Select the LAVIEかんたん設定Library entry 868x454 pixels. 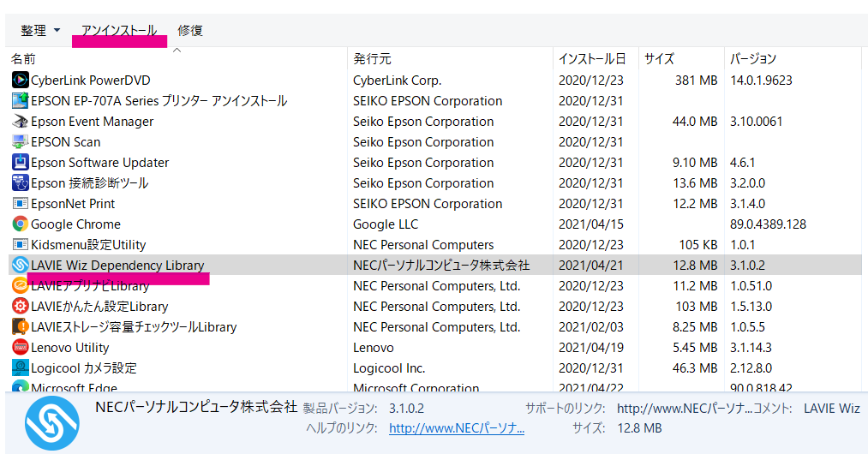tap(99, 306)
